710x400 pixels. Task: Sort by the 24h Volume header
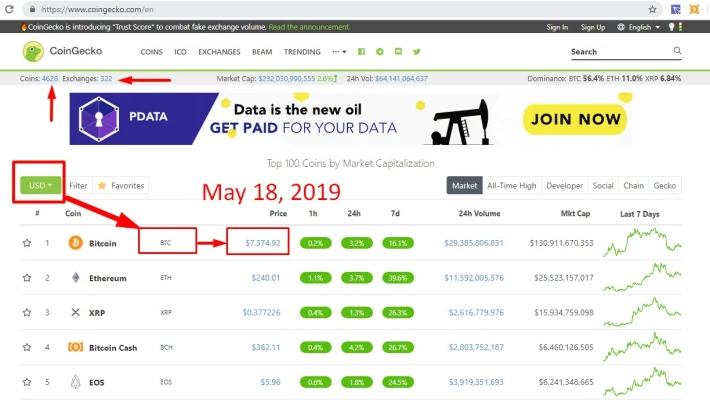479,213
